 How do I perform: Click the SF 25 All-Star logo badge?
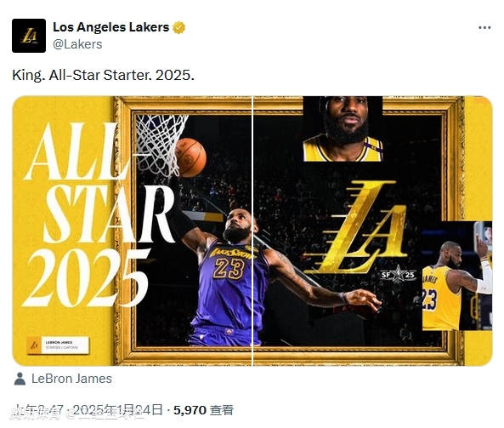[398, 274]
